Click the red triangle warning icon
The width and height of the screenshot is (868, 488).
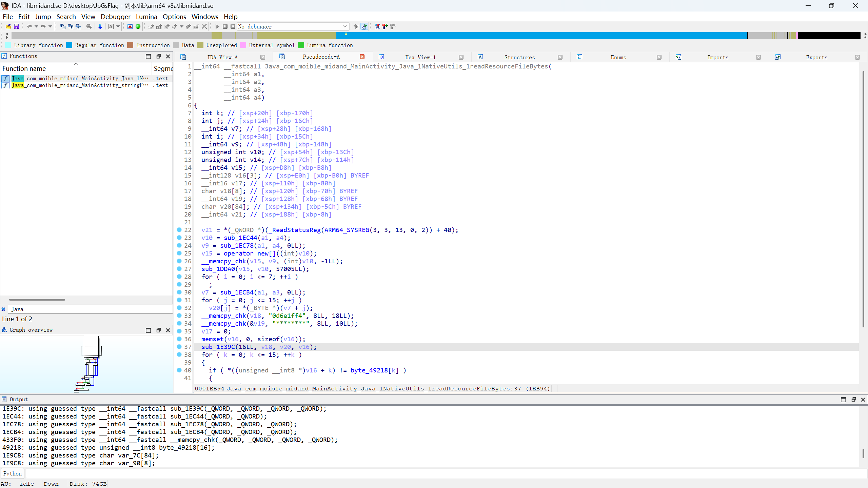130,26
